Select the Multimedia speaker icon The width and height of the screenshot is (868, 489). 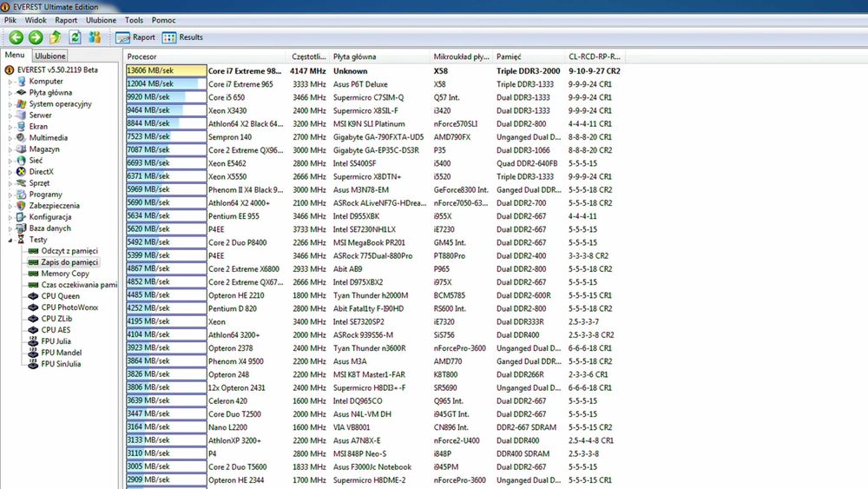pyautogui.click(x=21, y=137)
